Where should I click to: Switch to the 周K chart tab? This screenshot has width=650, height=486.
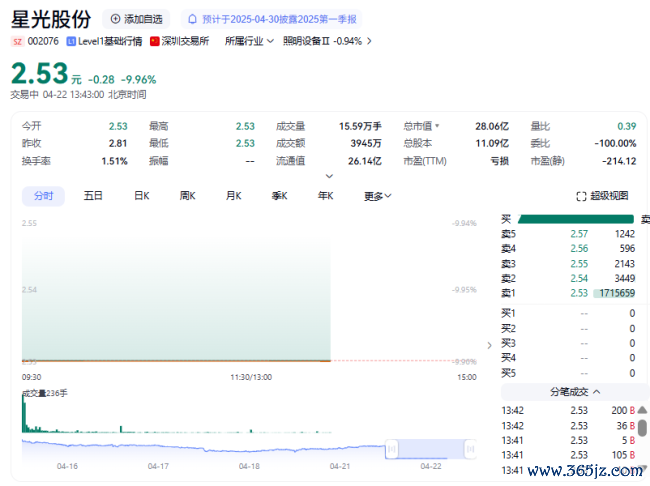(187, 196)
